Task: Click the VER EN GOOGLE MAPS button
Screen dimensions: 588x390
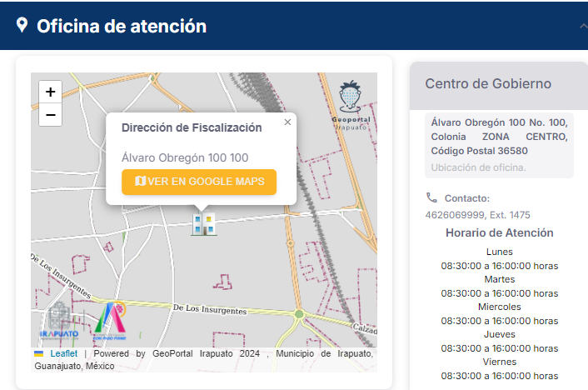Action: (199, 182)
